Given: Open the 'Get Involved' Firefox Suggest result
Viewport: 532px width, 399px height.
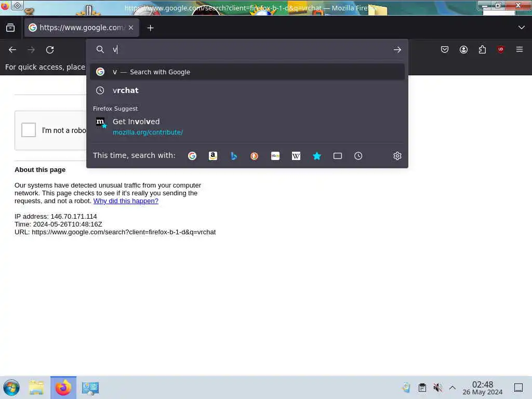Looking at the screenshot, I should (x=247, y=127).
